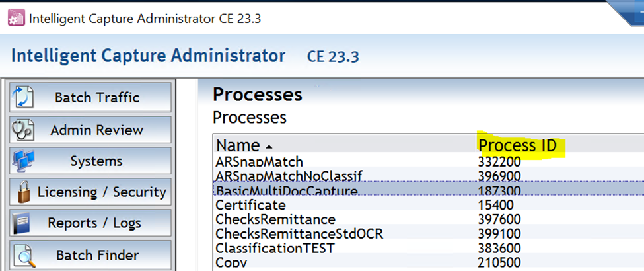Select the ChecksRemittanceStdOCR process
This screenshot has width=644, height=271.
pos(429,233)
